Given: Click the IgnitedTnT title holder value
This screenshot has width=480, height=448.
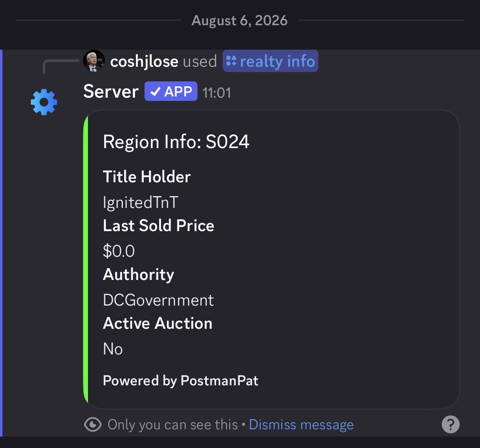Looking at the screenshot, I should [x=140, y=202].
